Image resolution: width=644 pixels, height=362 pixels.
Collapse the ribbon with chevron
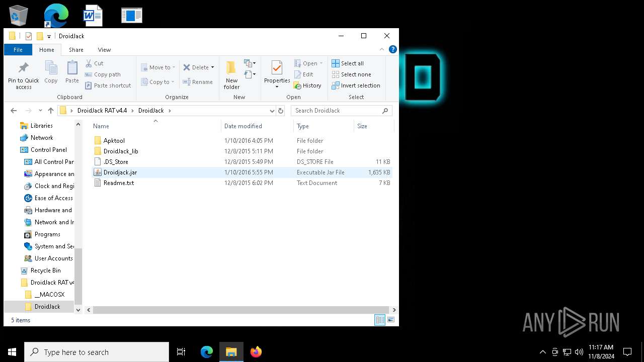click(382, 49)
